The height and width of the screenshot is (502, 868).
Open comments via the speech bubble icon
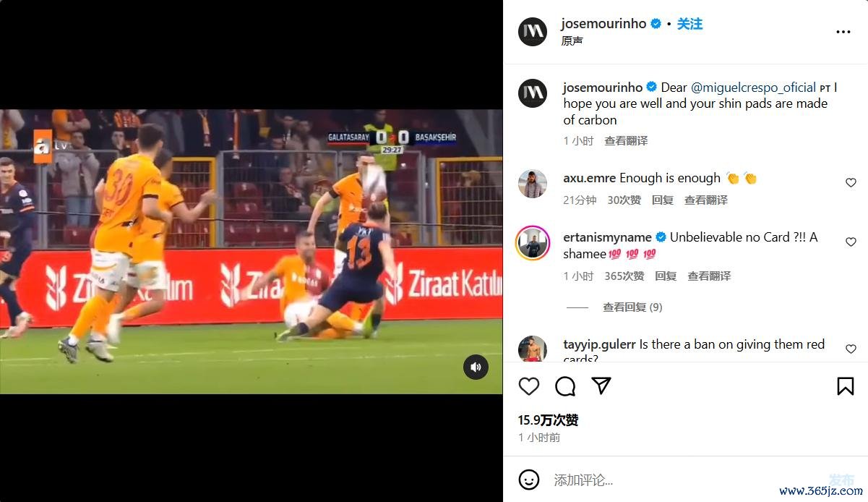click(x=565, y=386)
